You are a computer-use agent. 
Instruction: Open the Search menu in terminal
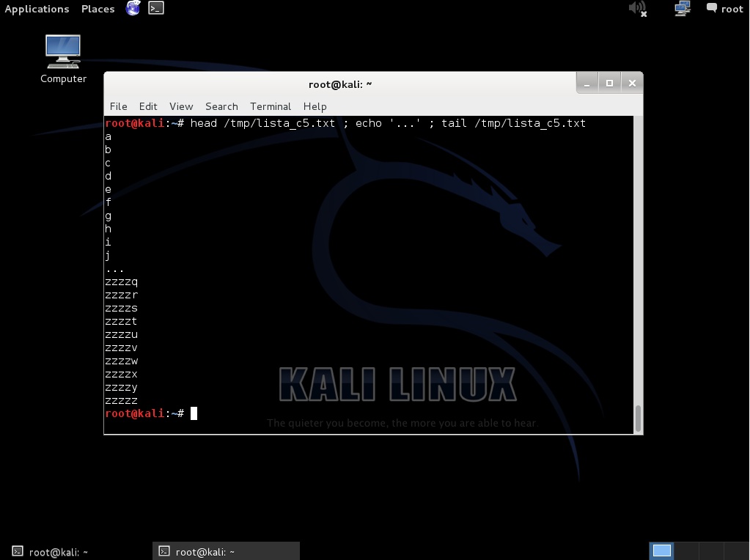[221, 106]
